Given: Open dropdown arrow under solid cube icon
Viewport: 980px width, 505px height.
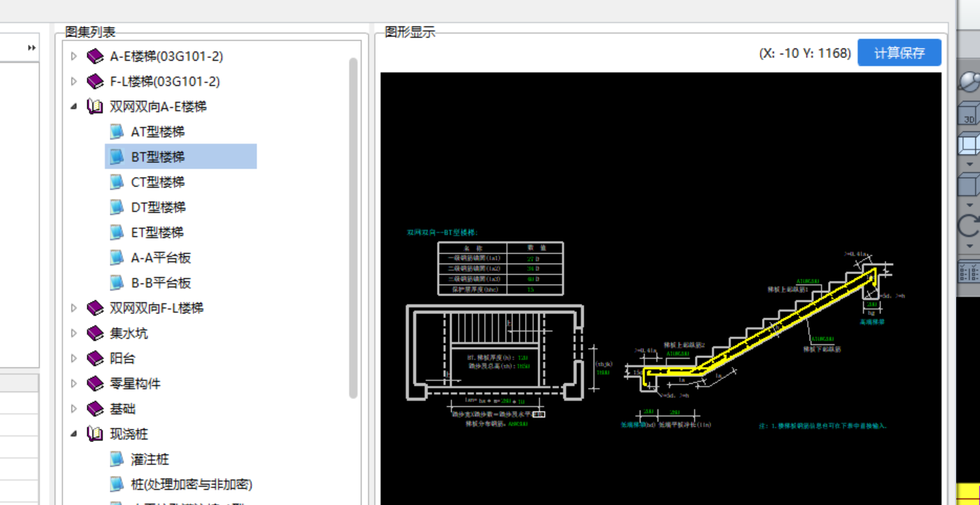Looking at the screenshot, I should point(970,205).
